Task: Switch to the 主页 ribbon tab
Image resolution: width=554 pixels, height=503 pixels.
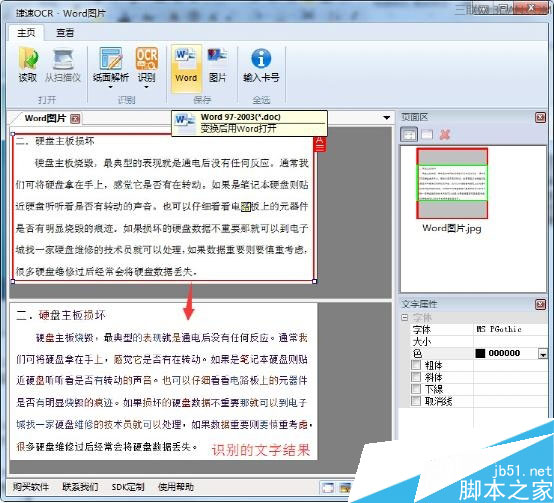Action: [26, 33]
